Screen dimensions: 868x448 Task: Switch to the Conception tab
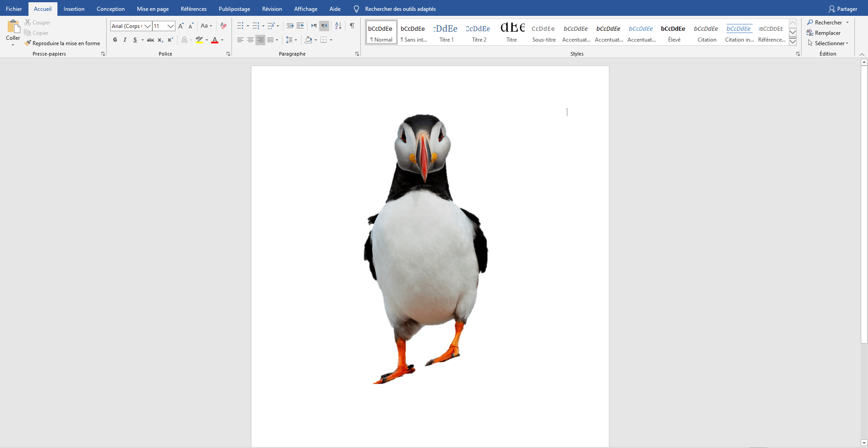(x=111, y=9)
